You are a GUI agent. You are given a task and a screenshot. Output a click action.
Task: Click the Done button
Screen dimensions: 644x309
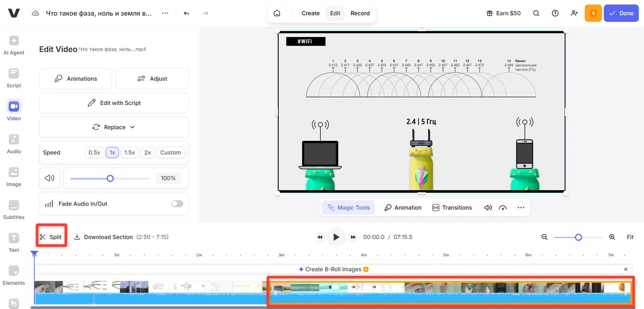[x=621, y=13]
